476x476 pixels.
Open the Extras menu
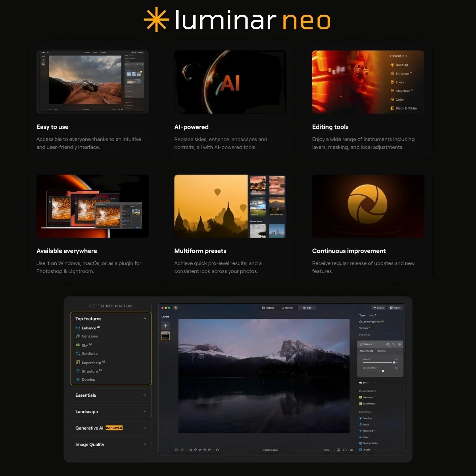tap(379, 308)
